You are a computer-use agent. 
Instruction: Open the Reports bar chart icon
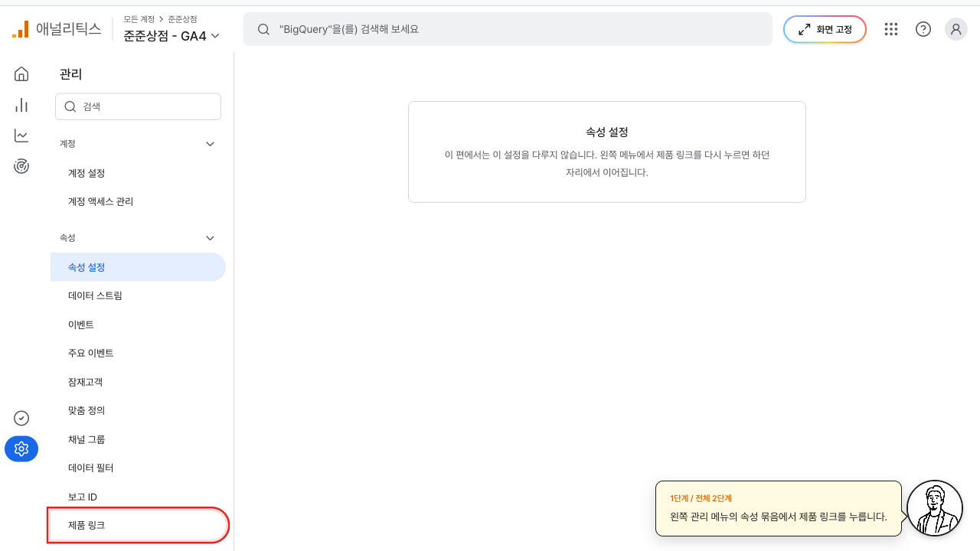(21, 105)
